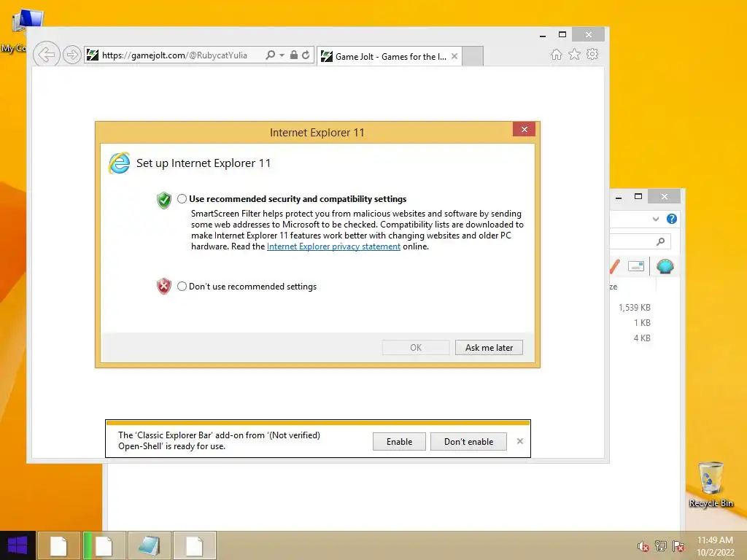
Task: Click the Ask me later button
Action: click(489, 348)
